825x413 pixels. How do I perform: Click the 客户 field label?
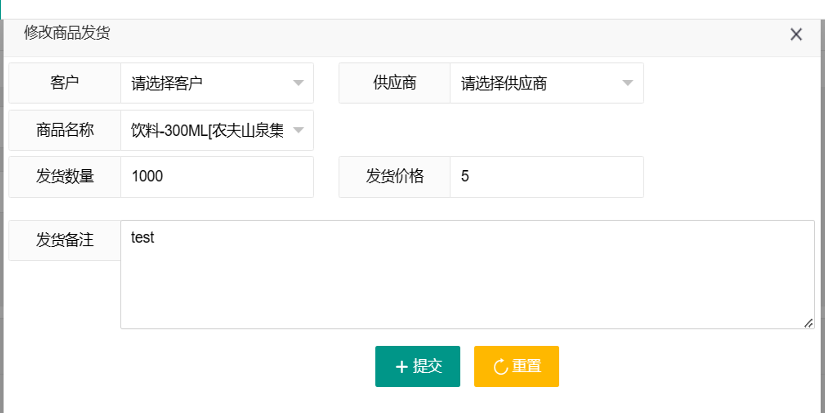coord(65,83)
